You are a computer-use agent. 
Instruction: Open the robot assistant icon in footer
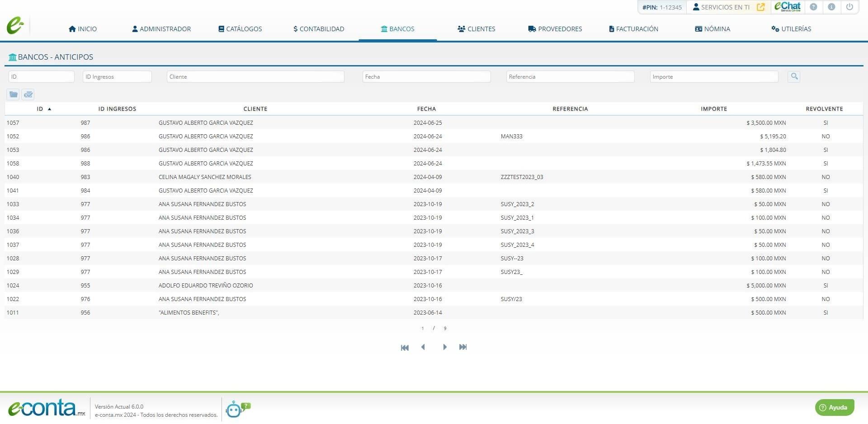[238, 409]
